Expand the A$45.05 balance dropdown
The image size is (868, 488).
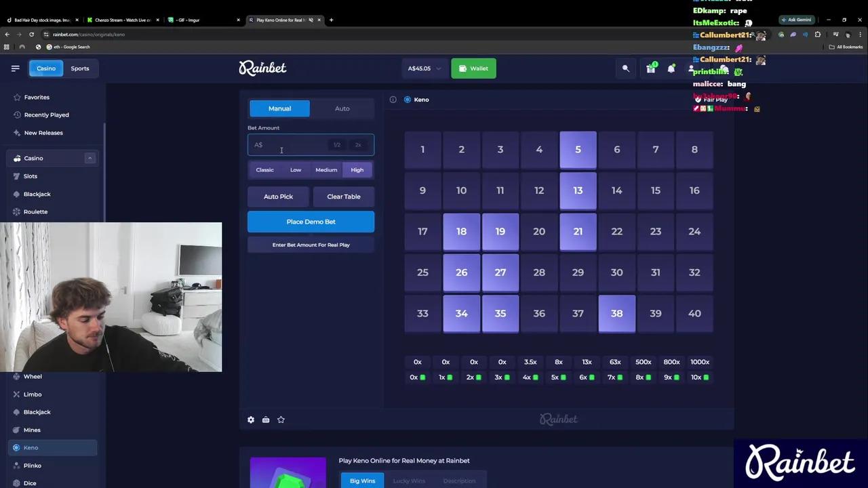(x=424, y=68)
